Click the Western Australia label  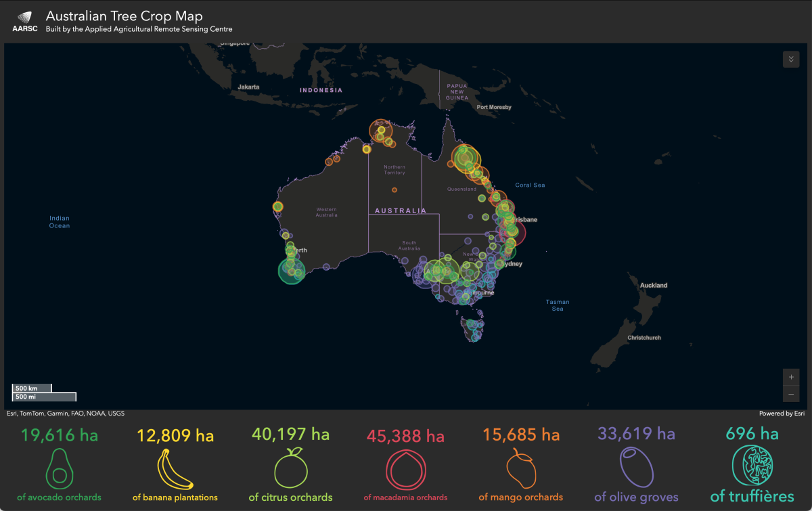326,212
